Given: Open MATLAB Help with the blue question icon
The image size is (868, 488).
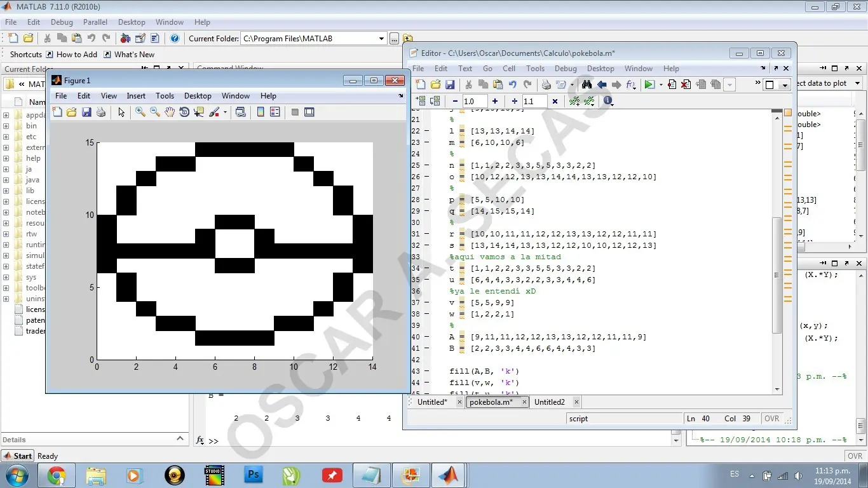Looking at the screenshot, I should coord(175,38).
